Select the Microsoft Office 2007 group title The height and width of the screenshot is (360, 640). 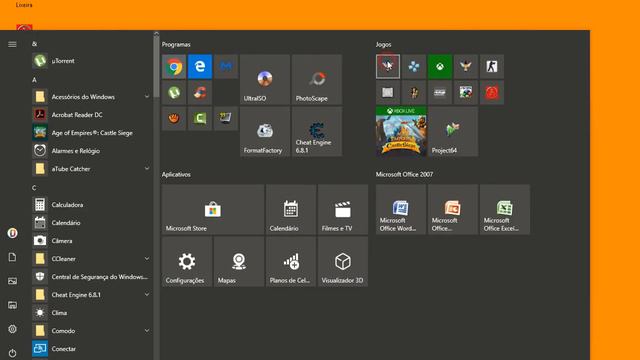(404, 174)
